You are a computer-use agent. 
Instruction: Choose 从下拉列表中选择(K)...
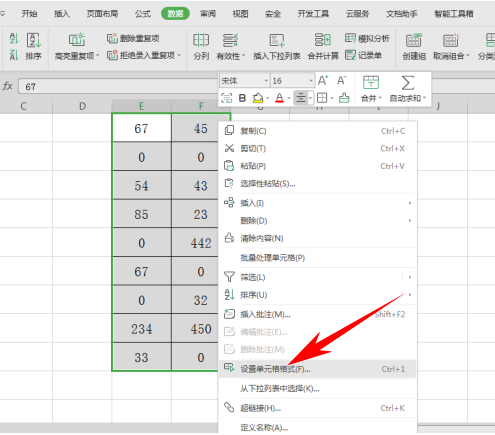(317, 389)
